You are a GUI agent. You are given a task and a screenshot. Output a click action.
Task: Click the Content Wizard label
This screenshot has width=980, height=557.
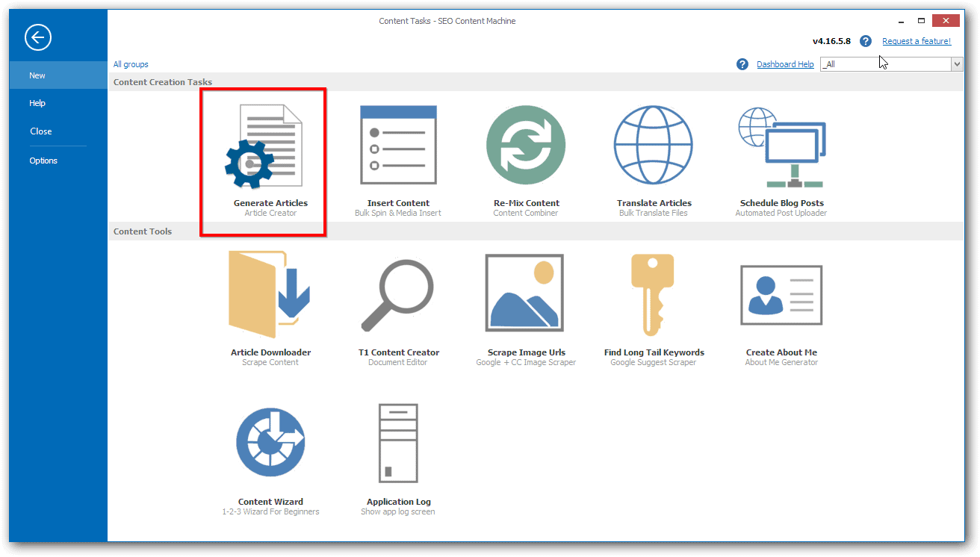(x=270, y=502)
